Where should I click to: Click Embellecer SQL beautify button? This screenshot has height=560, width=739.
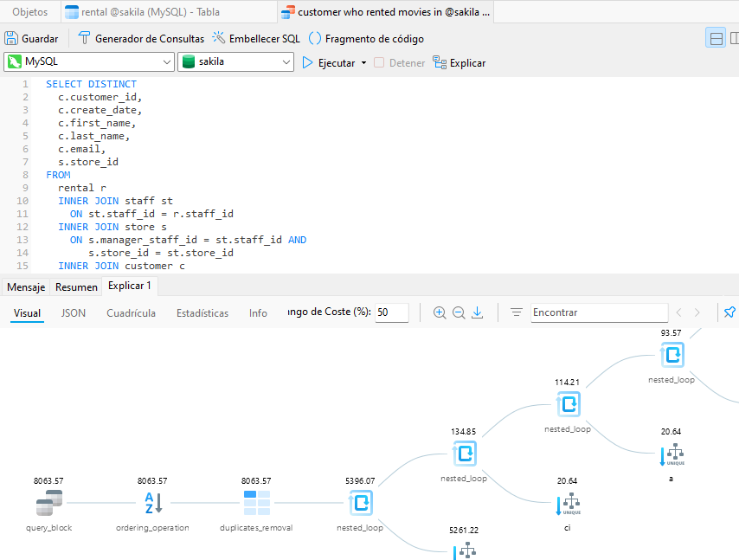(256, 39)
